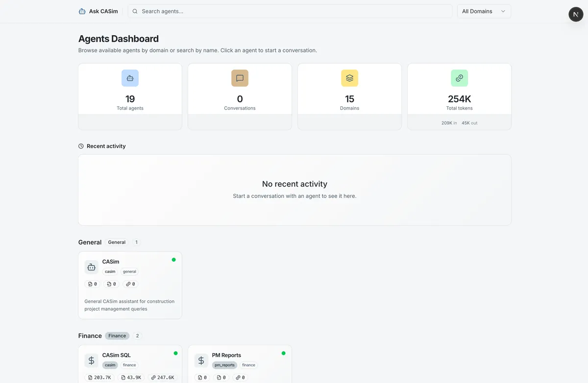Click the Conversations chat bubble icon
The height and width of the screenshot is (383, 588).
[x=240, y=78]
